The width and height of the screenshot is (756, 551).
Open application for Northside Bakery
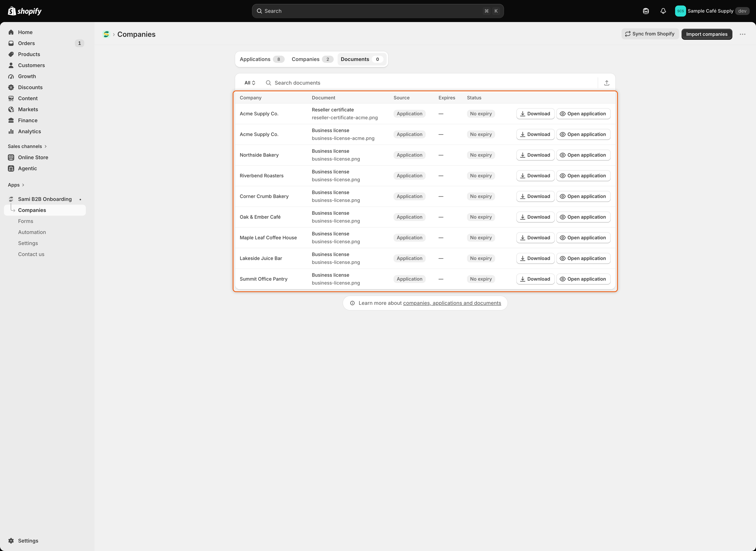(x=583, y=155)
